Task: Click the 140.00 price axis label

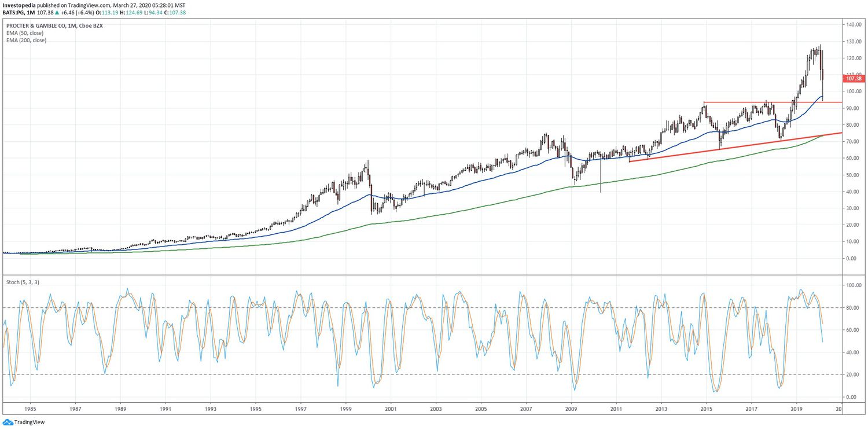Action: [854, 25]
